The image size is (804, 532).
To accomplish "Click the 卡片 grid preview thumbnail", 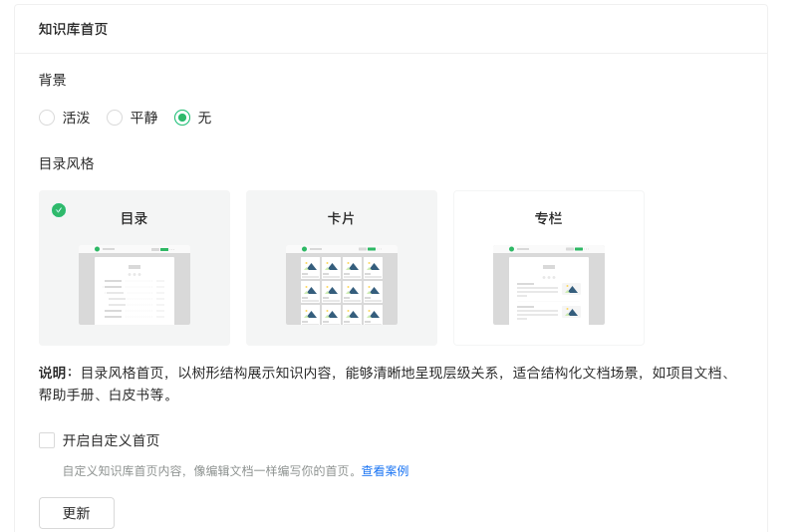I will click(342, 285).
